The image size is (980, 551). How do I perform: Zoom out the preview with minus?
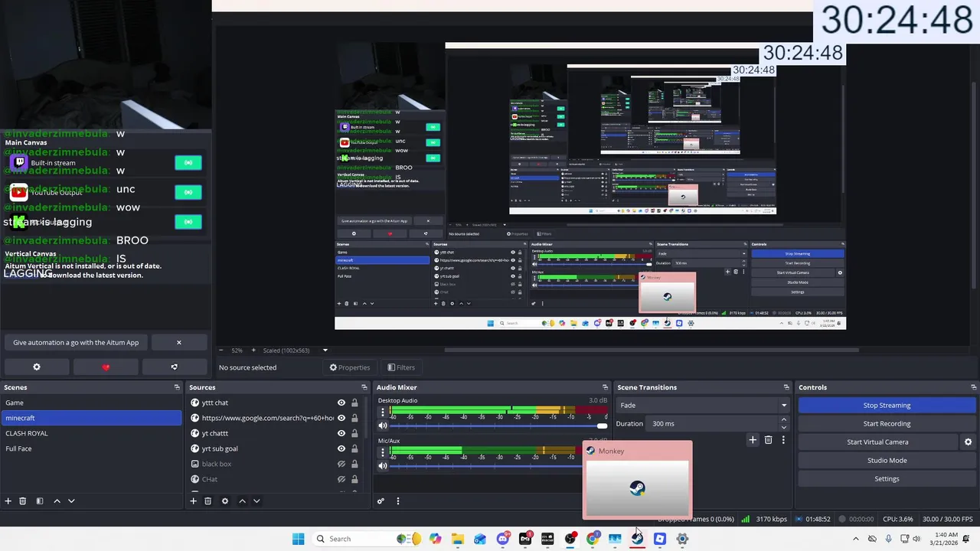click(x=220, y=350)
